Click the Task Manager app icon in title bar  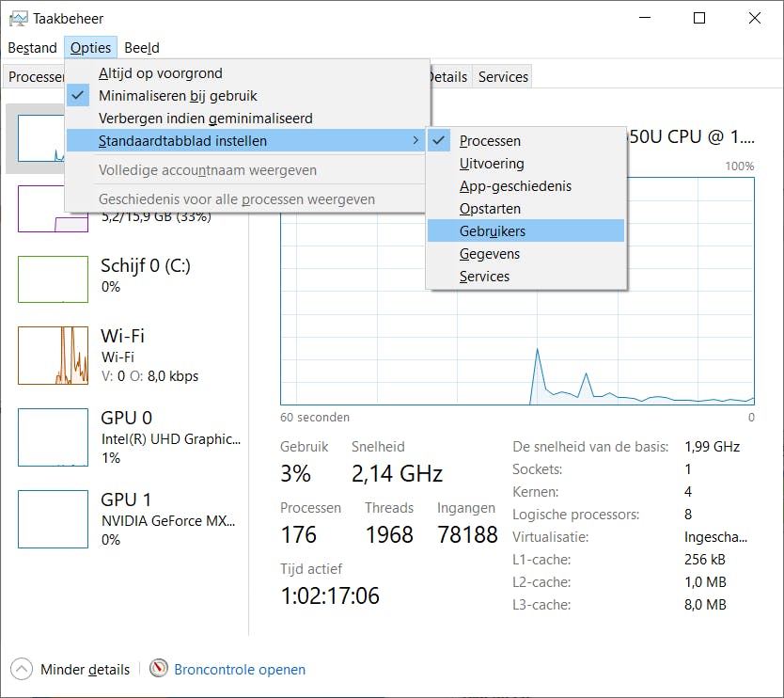[18, 18]
